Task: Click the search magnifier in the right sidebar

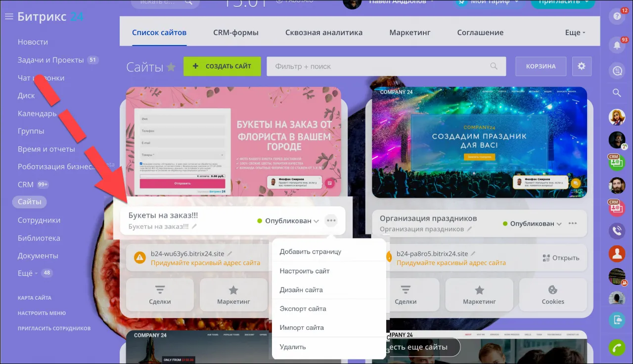Action: coord(617,92)
